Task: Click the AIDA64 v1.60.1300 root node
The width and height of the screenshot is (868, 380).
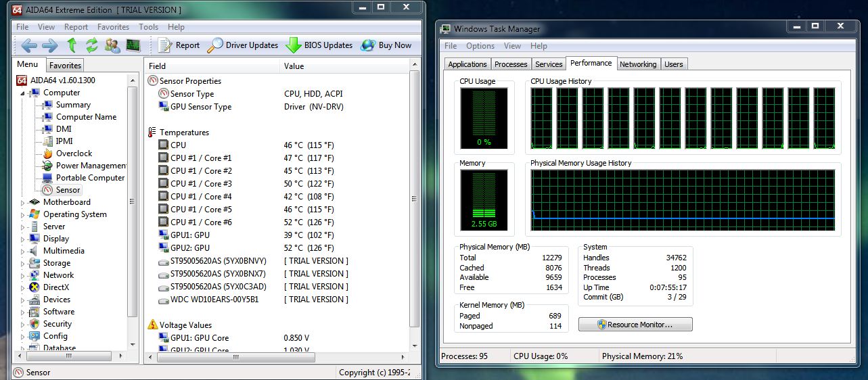Action: [62, 80]
